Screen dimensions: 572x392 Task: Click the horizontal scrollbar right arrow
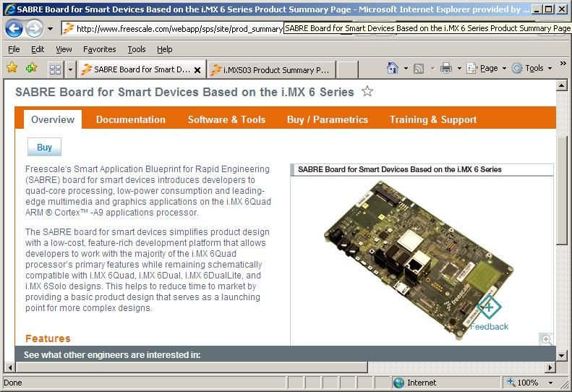(x=550, y=367)
